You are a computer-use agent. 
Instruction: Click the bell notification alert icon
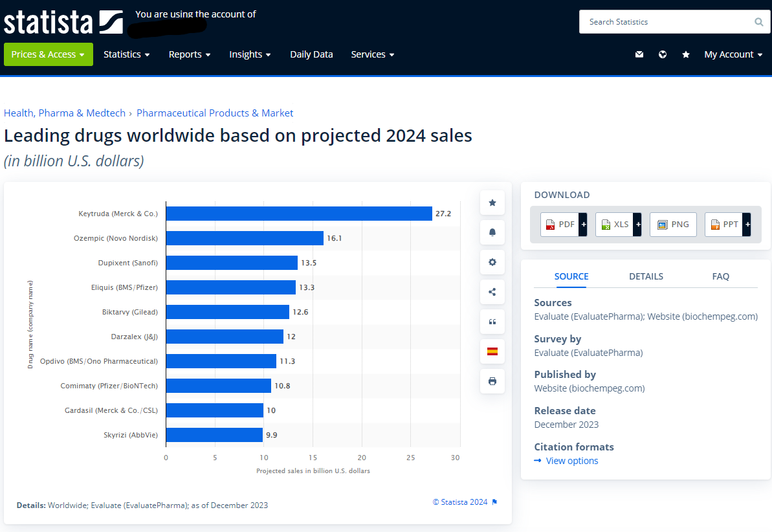492,232
